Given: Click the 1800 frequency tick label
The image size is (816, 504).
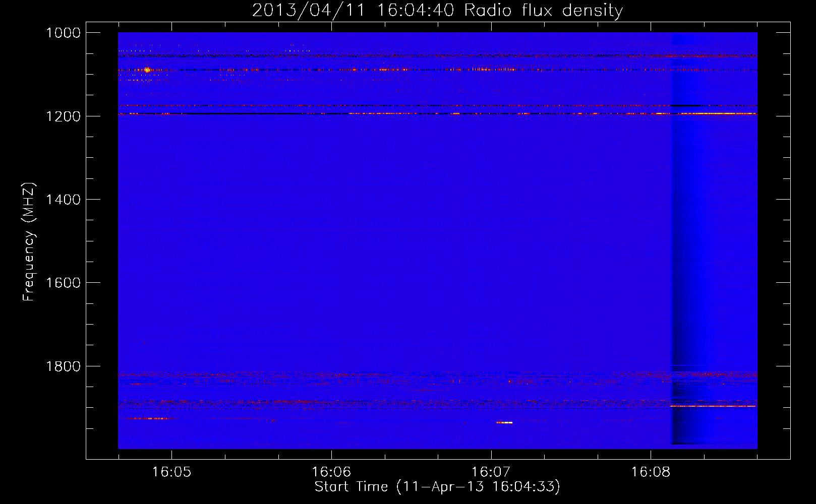Looking at the screenshot, I should [63, 366].
